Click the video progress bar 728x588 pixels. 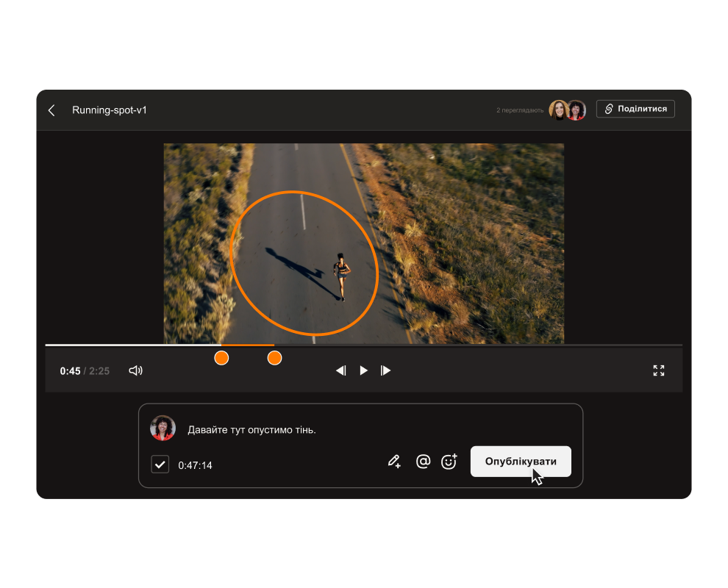[x=441, y=345]
